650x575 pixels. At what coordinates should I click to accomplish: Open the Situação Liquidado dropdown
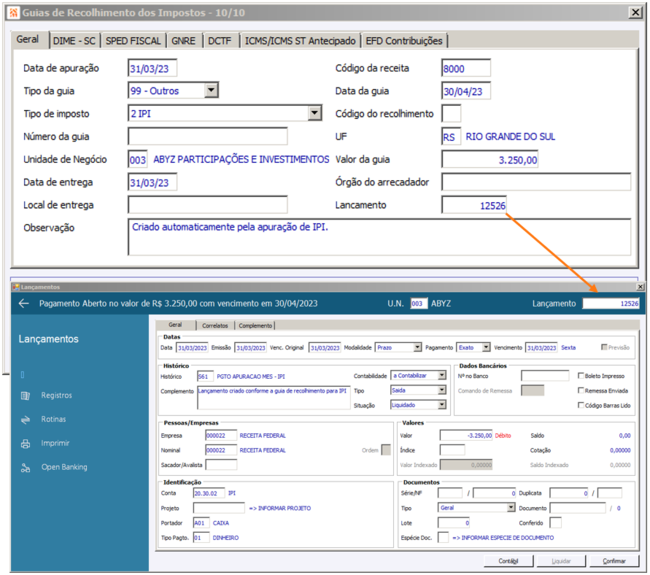442,405
